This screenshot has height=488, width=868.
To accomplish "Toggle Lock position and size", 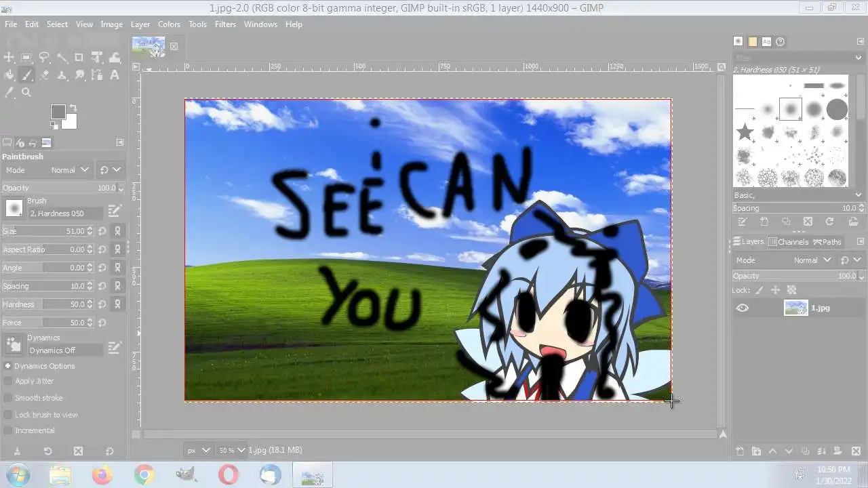I will [x=775, y=290].
